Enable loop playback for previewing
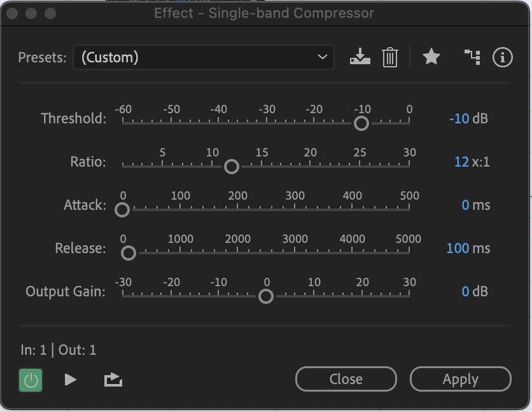Image resolution: width=532 pixels, height=412 pixels. coord(113,379)
